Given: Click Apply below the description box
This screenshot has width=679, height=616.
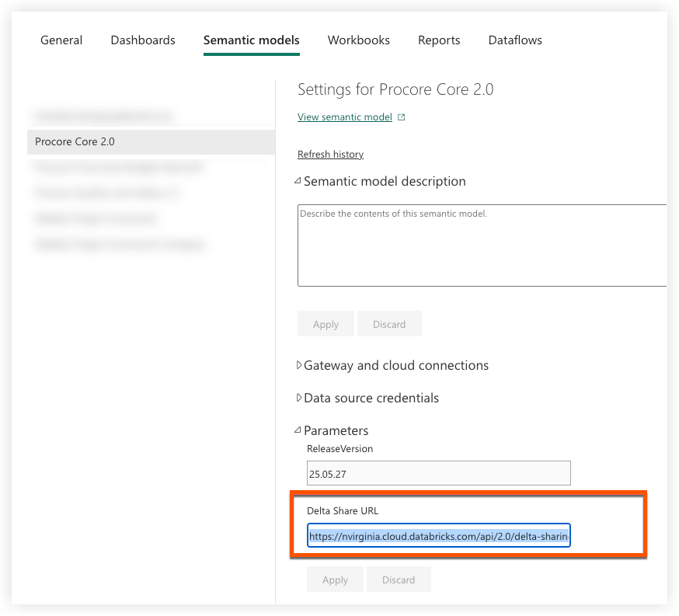Looking at the screenshot, I should tap(326, 324).
